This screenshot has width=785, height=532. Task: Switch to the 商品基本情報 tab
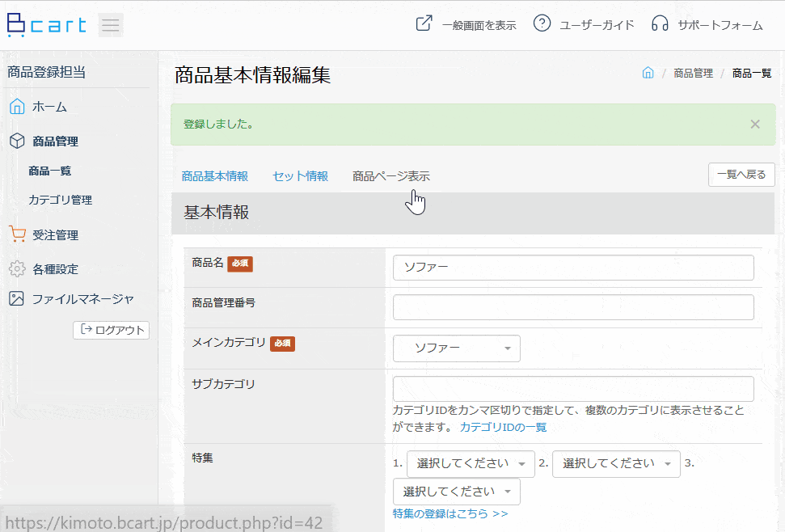click(x=215, y=176)
